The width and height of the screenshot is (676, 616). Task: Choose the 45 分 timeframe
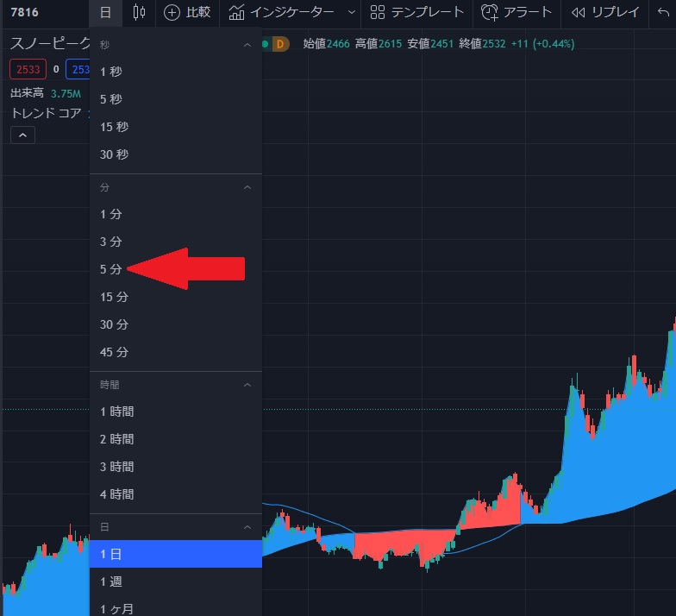176,352
